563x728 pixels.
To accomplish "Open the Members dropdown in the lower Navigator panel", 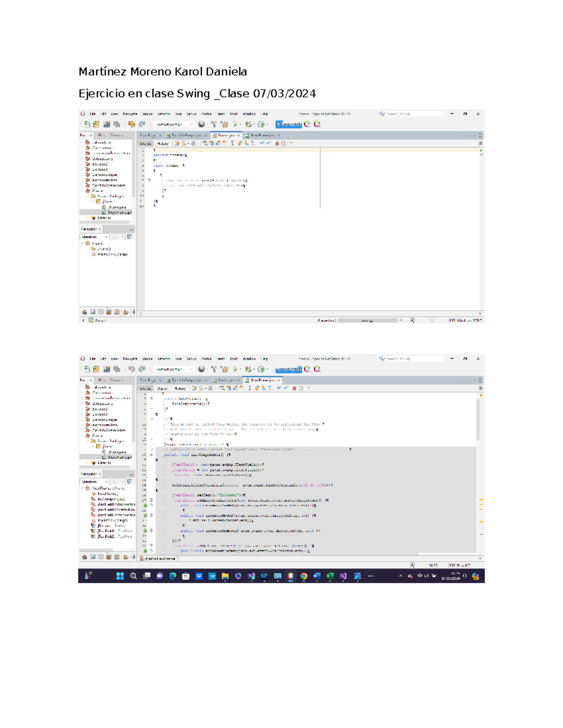I will click(x=94, y=482).
